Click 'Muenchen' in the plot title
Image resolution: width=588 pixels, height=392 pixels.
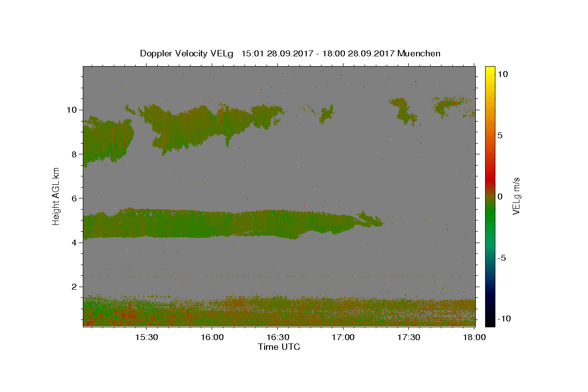pyautogui.click(x=419, y=53)
